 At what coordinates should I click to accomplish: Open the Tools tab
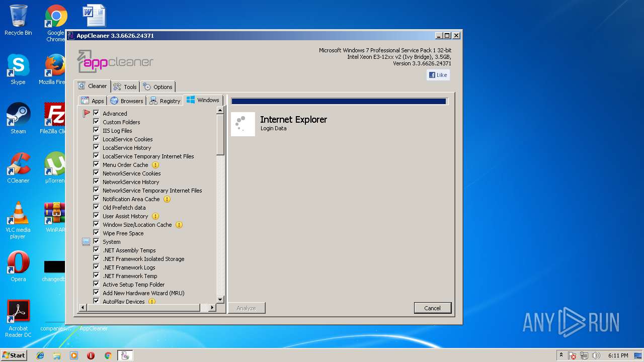point(124,86)
